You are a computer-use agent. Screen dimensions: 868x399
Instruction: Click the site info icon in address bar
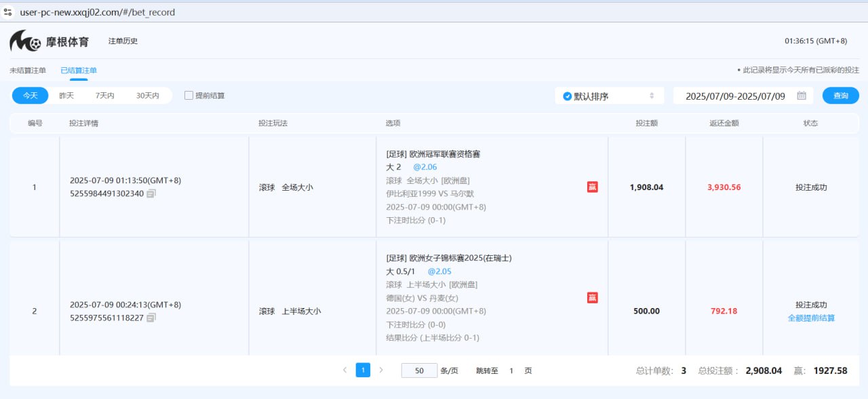pyautogui.click(x=8, y=12)
